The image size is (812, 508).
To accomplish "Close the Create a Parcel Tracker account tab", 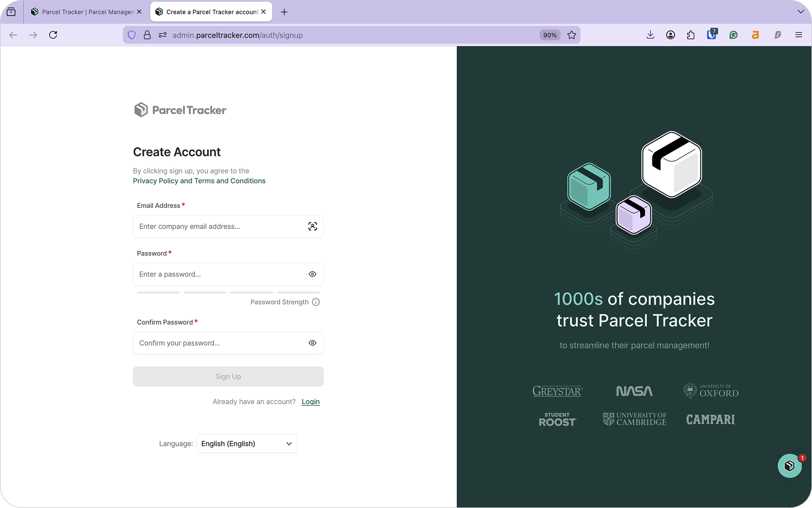I will pos(263,12).
